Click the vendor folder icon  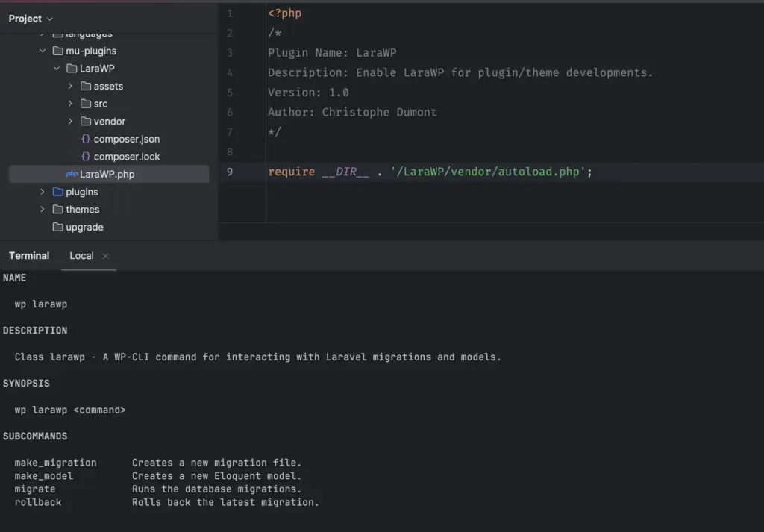pos(84,121)
